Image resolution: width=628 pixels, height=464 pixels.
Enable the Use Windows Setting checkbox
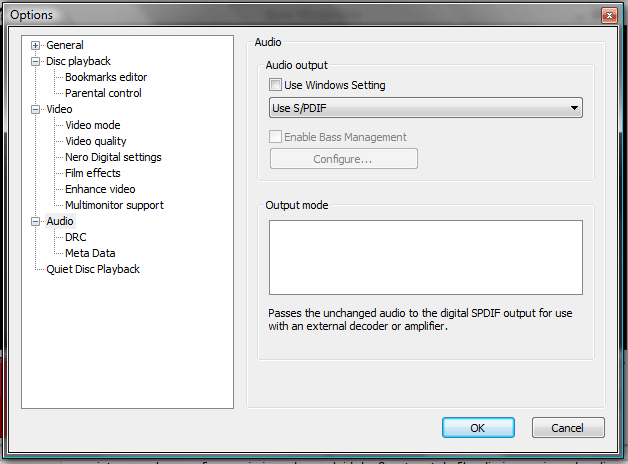(277, 86)
